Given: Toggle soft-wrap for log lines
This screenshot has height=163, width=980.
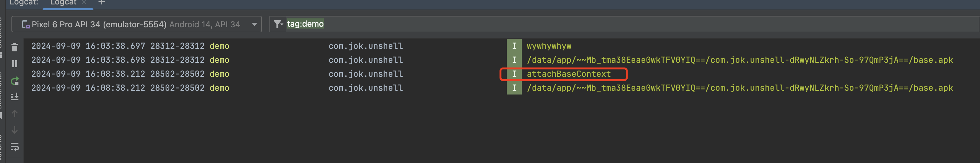Looking at the screenshot, I should coord(14,147).
